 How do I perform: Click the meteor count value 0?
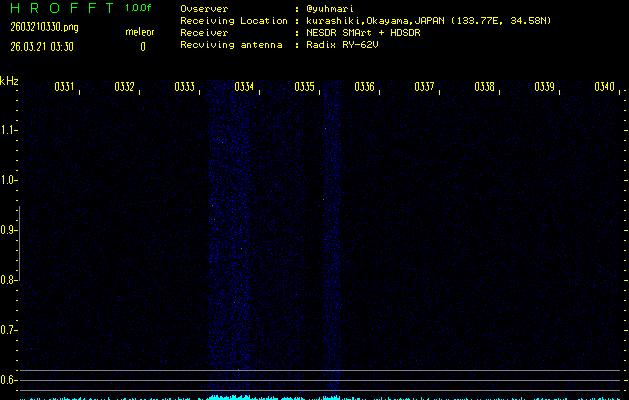[x=143, y=47]
